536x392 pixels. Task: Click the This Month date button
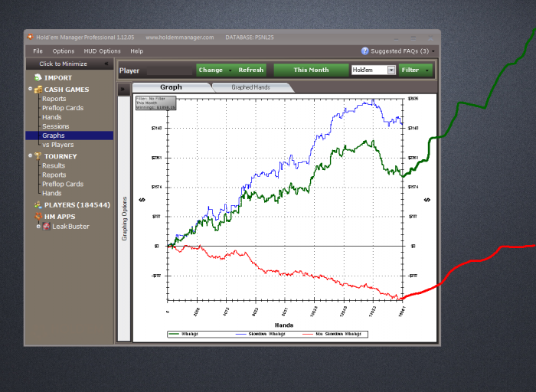pyautogui.click(x=311, y=70)
